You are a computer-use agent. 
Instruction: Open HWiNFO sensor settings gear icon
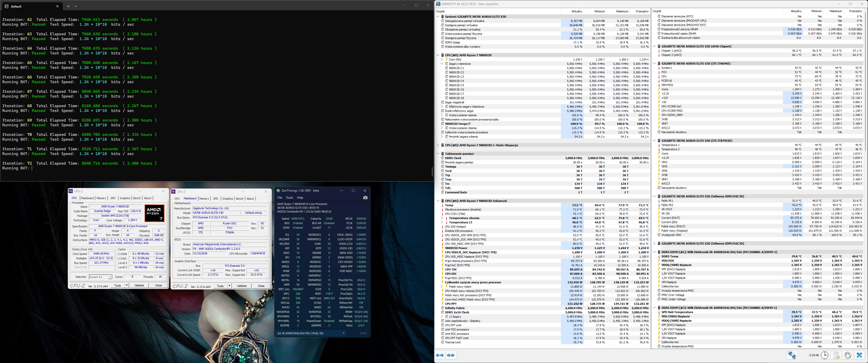[848, 355]
